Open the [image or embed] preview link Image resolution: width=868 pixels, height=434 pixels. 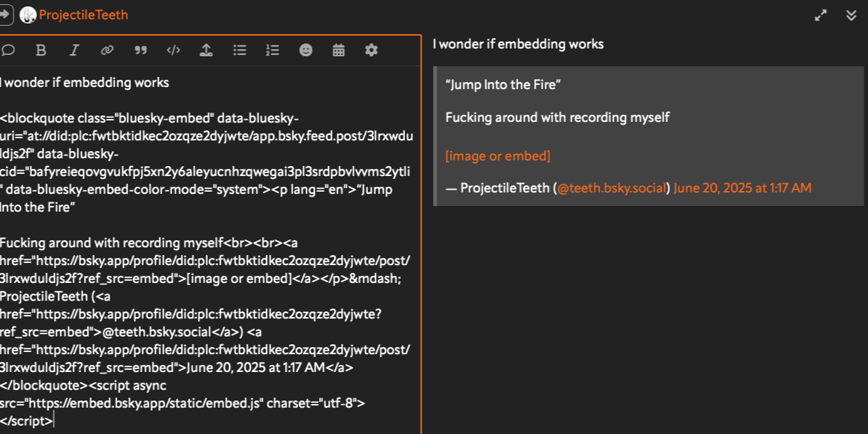498,155
